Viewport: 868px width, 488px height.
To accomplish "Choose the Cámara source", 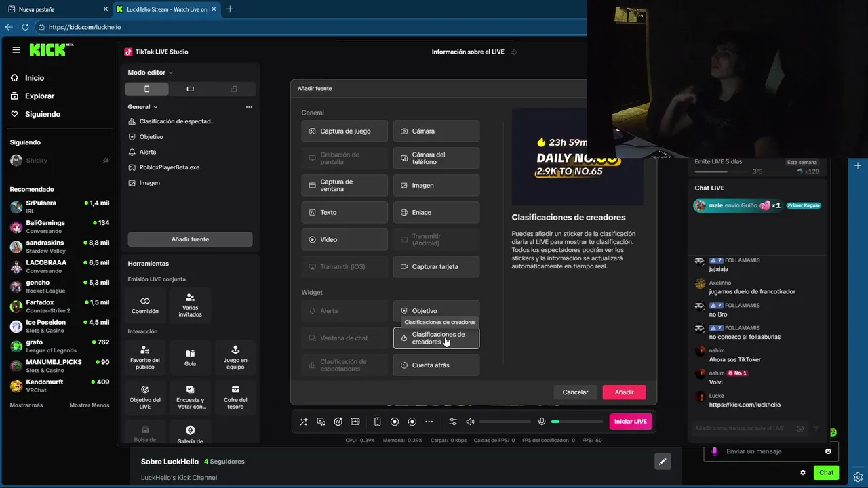I will pos(436,131).
